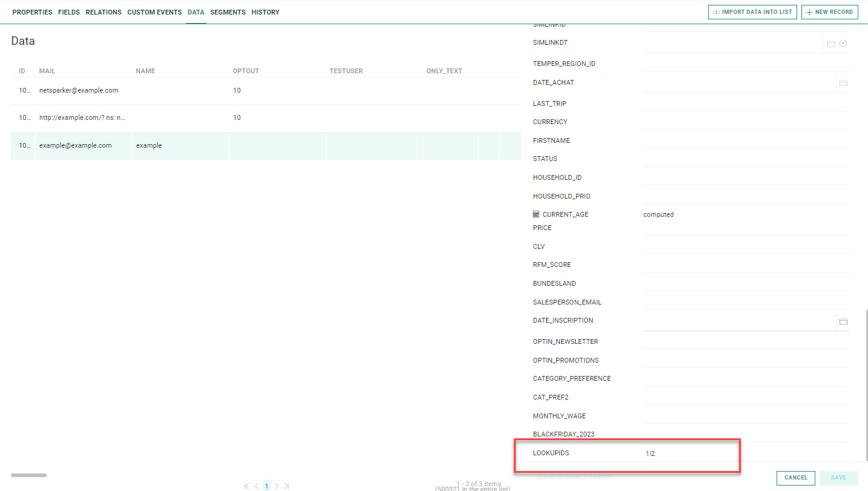Select the netsparker@example.com record row
This screenshot has height=491, width=868.
pyautogui.click(x=79, y=91)
